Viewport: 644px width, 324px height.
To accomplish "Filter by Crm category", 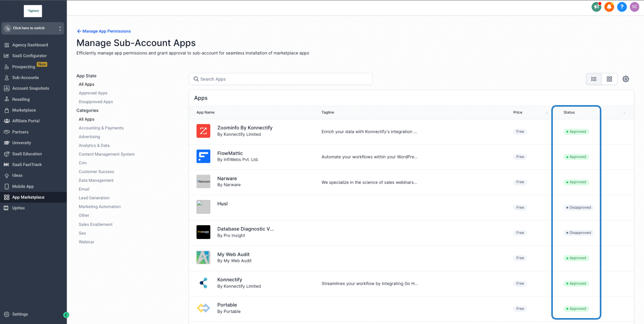I will point(82,163).
